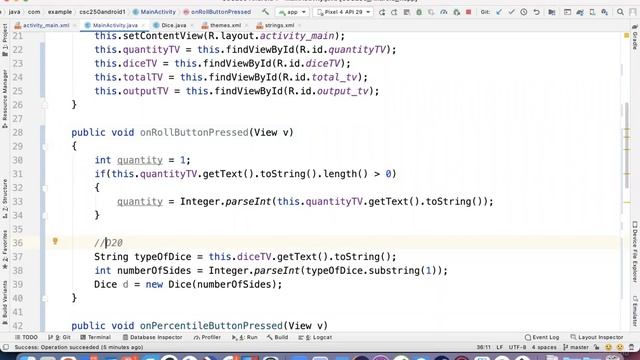640x360 pixels.
Task: Open the TODO tool window
Action: click(26, 338)
